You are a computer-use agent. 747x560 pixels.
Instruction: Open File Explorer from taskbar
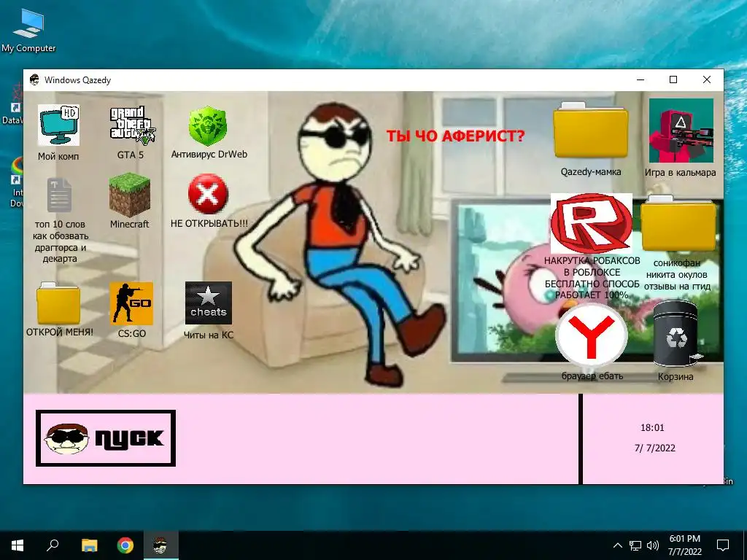(x=89, y=545)
